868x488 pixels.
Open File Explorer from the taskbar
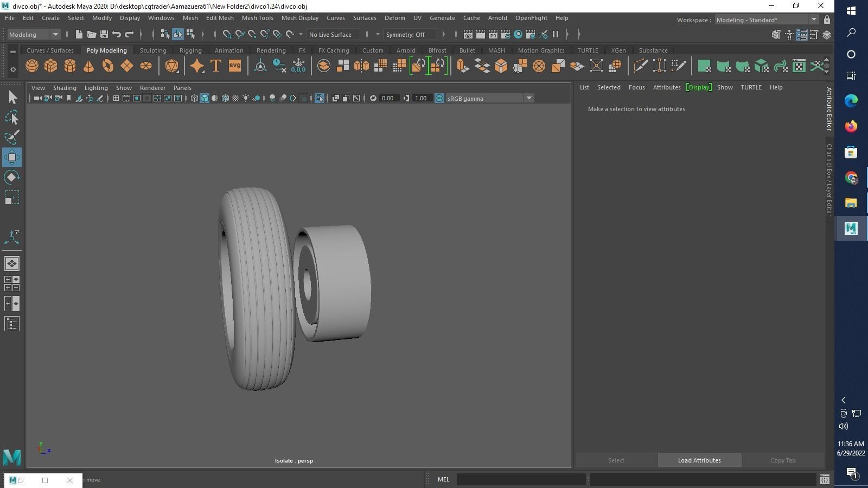[x=851, y=203]
